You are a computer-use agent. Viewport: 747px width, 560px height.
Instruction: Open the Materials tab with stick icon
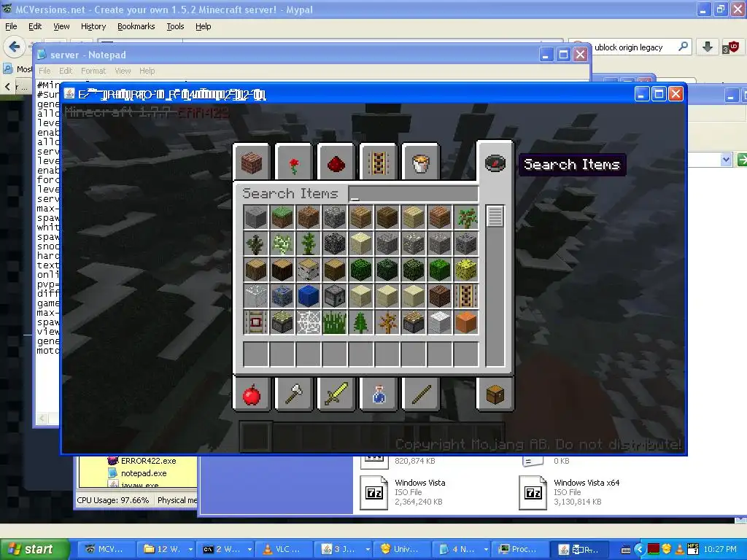click(x=420, y=394)
